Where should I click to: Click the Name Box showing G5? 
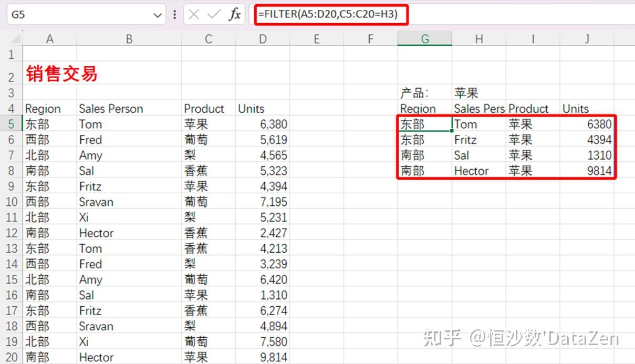pos(79,15)
